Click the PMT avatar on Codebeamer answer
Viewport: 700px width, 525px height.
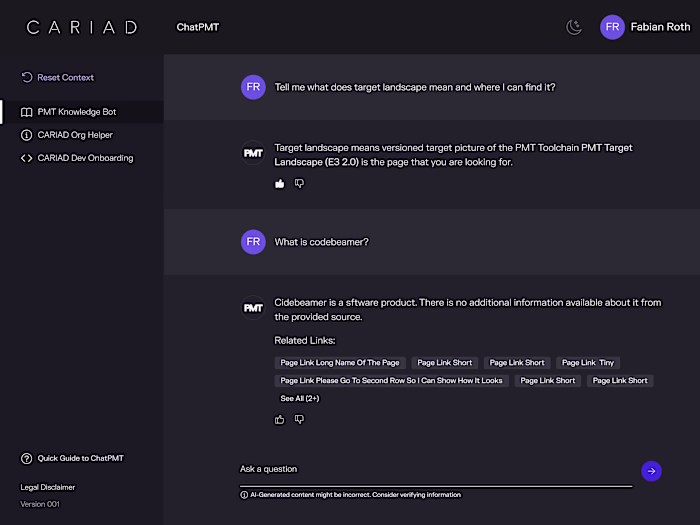click(x=253, y=308)
